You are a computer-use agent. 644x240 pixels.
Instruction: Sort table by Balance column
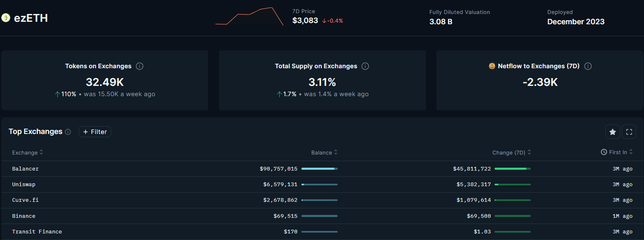click(x=324, y=152)
